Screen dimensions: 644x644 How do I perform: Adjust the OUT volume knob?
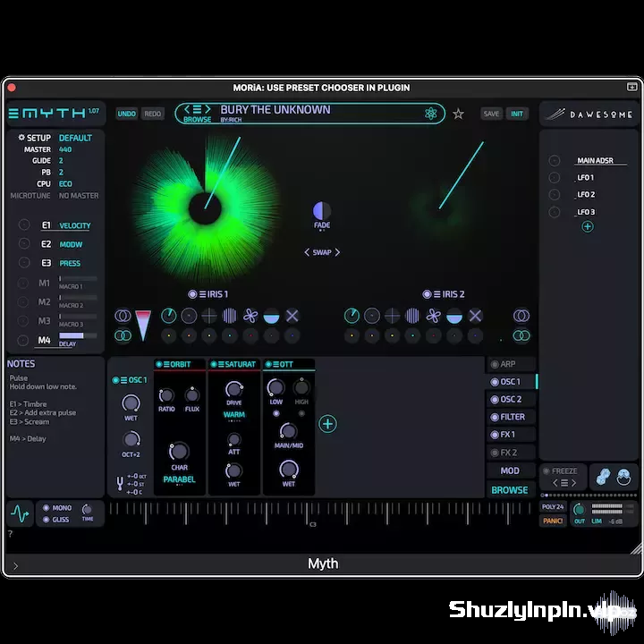coord(579,510)
